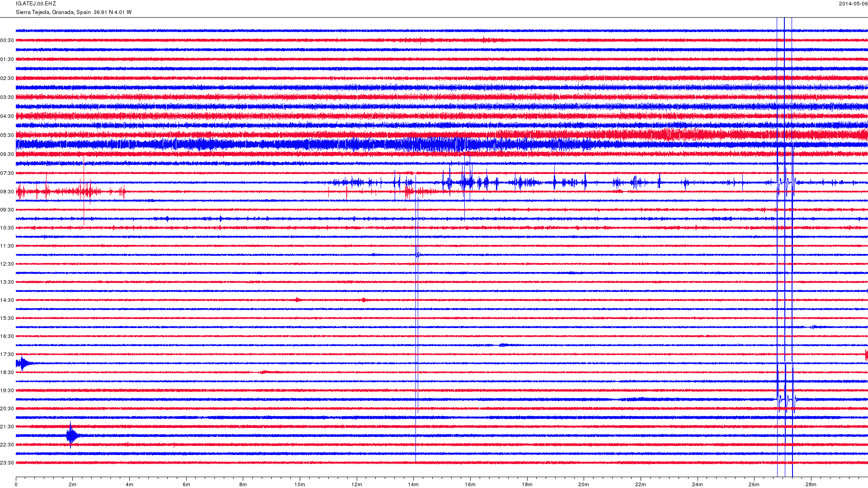This screenshot has height=488, width=868.
Task: Click the 24m axis label
Action: [x=698, y=484]
